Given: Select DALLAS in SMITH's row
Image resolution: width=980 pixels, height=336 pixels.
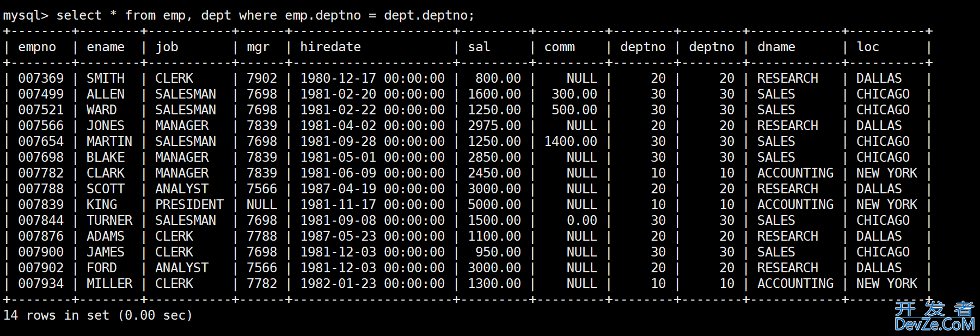Looking at the screenshot, I should 879,78.
